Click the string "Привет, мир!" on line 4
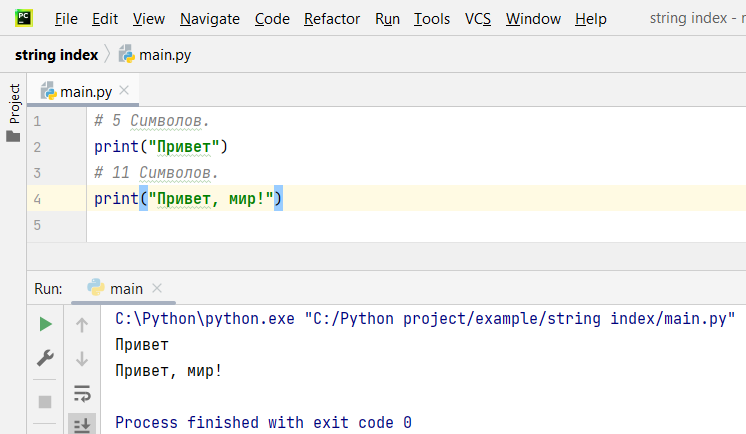Screen dimensions: 746x434 pos(211,198)
